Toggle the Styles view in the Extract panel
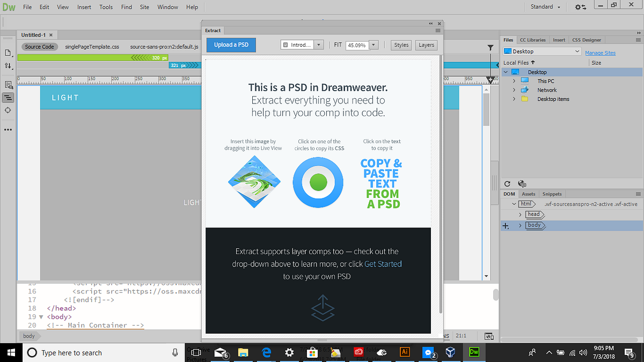 pos(400,45)
